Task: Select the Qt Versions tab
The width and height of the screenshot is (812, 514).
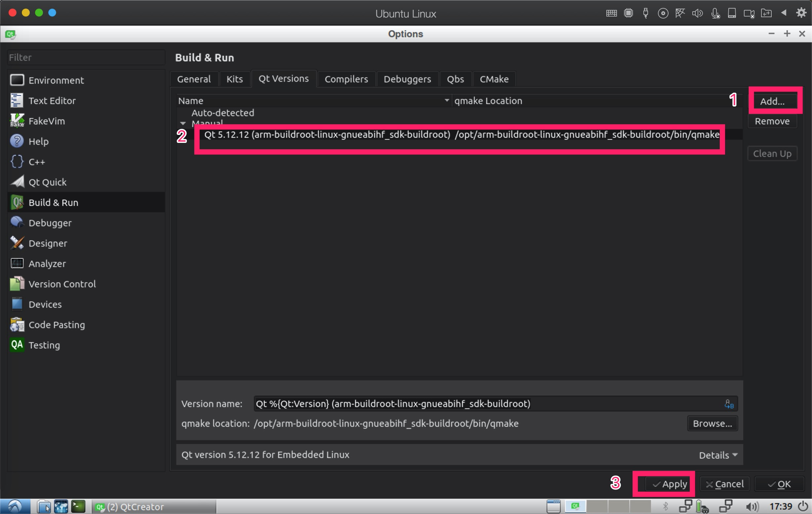Action: pos(284,79)
